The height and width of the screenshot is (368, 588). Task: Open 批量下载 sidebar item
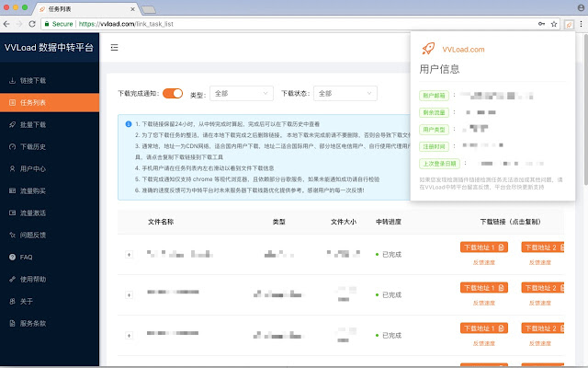pos(50,125)
